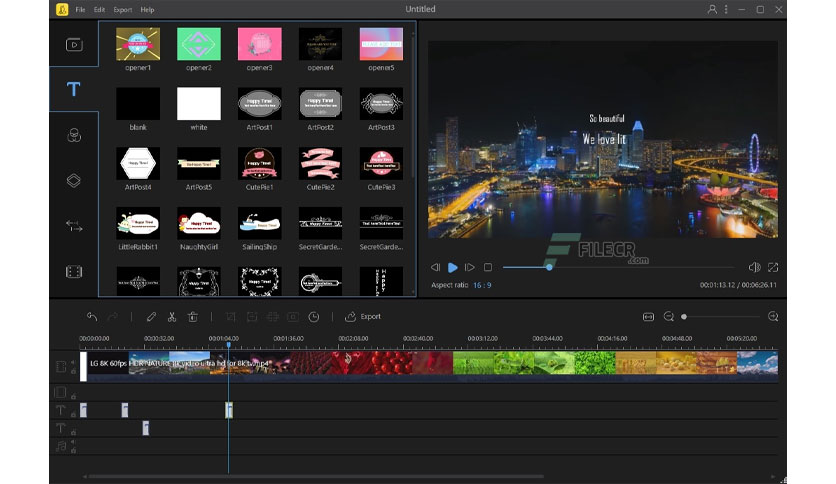Pick the NaughtyGirl text style

[199, 223]
